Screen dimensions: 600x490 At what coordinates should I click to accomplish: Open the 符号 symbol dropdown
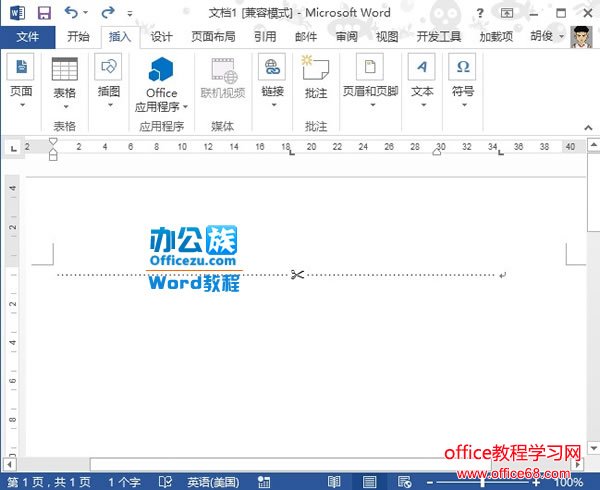click(463, 81)
